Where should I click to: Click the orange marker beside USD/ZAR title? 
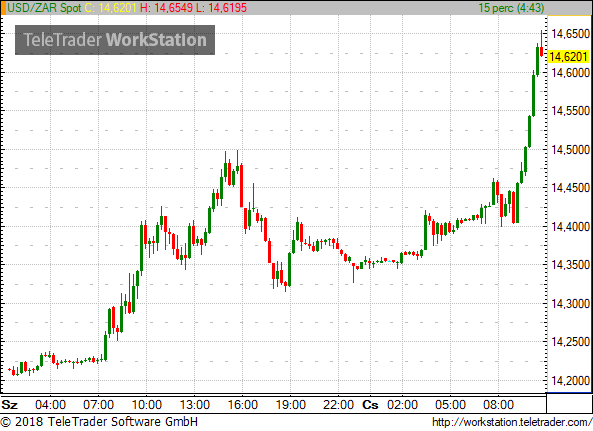click(3, 8)
